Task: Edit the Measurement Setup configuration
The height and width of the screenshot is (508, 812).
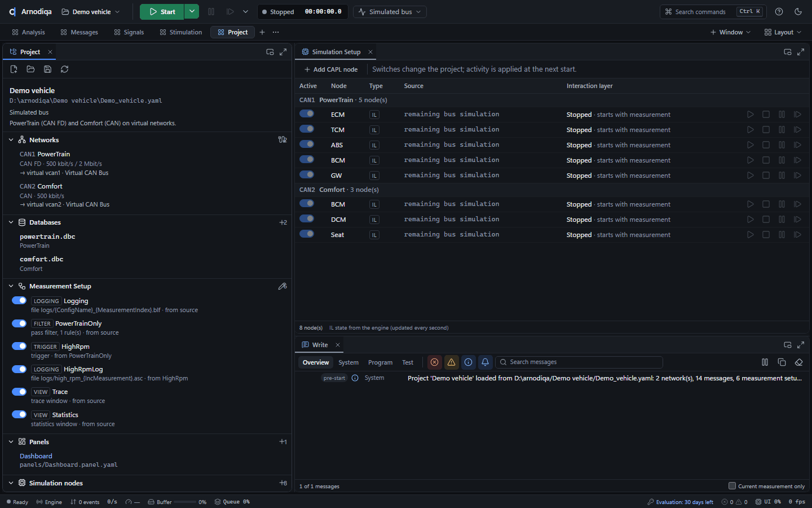Action: [283, 286]
